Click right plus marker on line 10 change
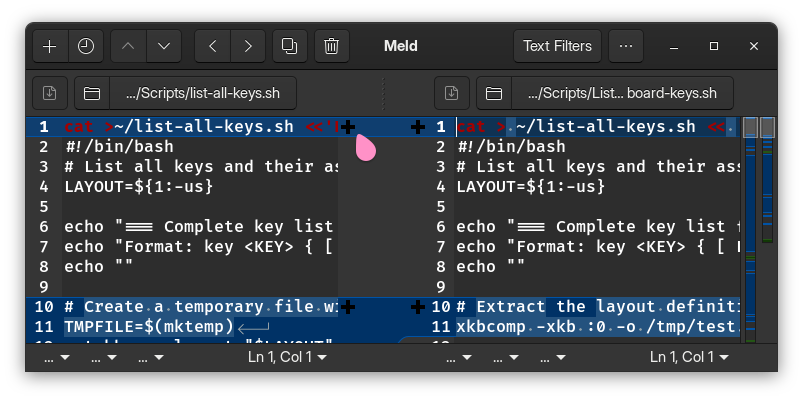This screenshot has height=400, width=803. point(418,307)
